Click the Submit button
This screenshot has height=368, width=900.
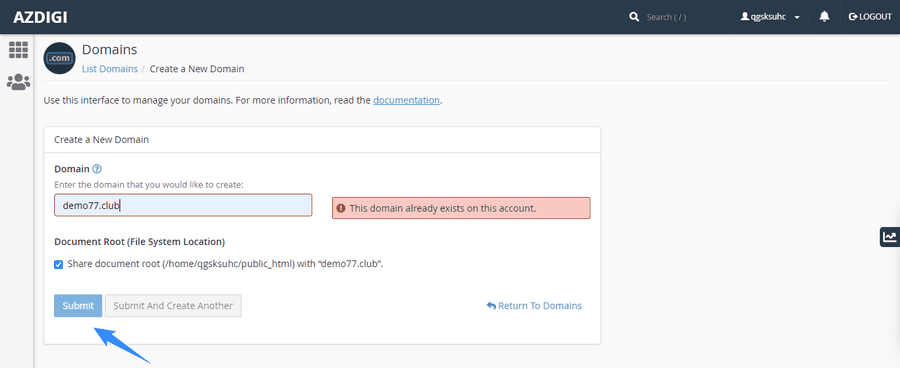(x=78, y=305)
